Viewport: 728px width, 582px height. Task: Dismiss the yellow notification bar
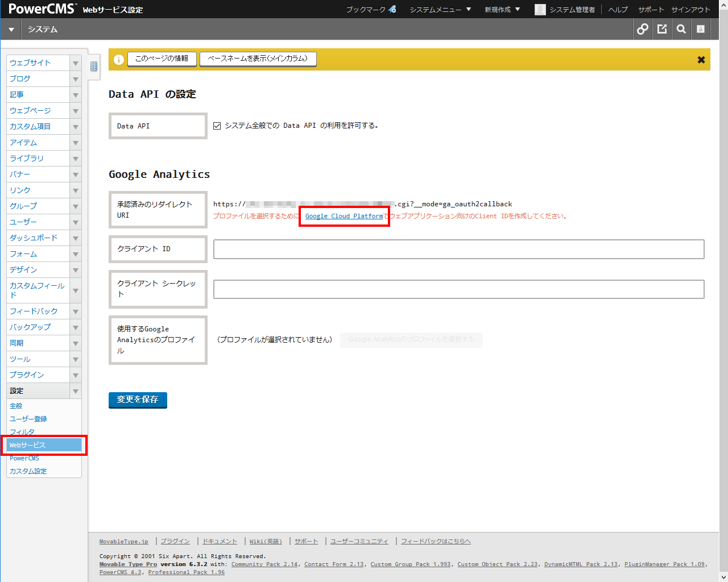(x=701, y=60)
